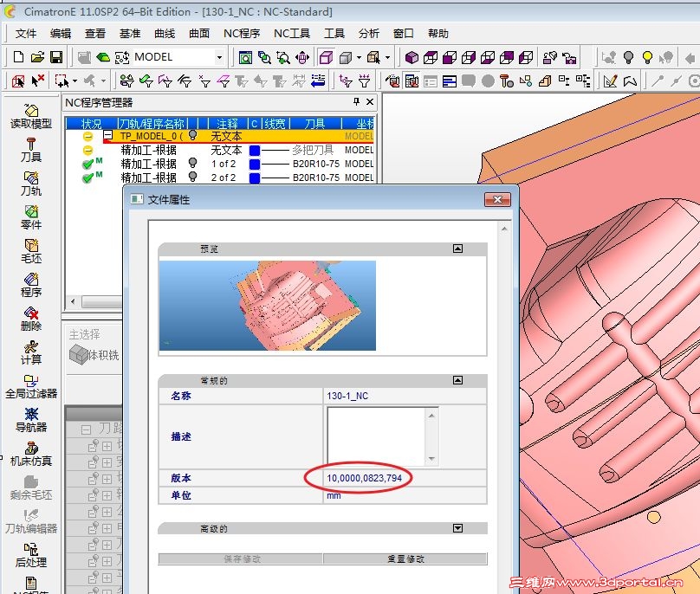The image size is (700, 594).
Task: Click green check status of '1 of 2' row
Action: 88,164
